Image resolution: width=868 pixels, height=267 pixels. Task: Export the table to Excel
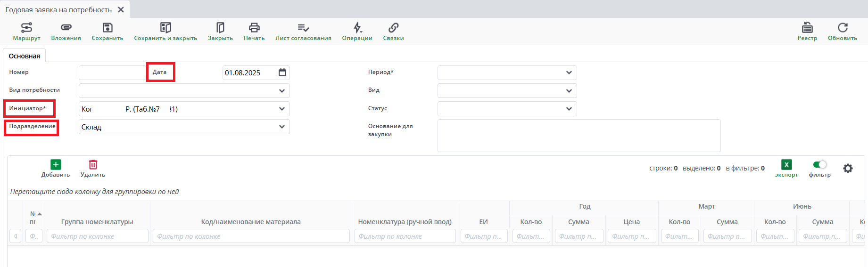[x=786, y=168]
